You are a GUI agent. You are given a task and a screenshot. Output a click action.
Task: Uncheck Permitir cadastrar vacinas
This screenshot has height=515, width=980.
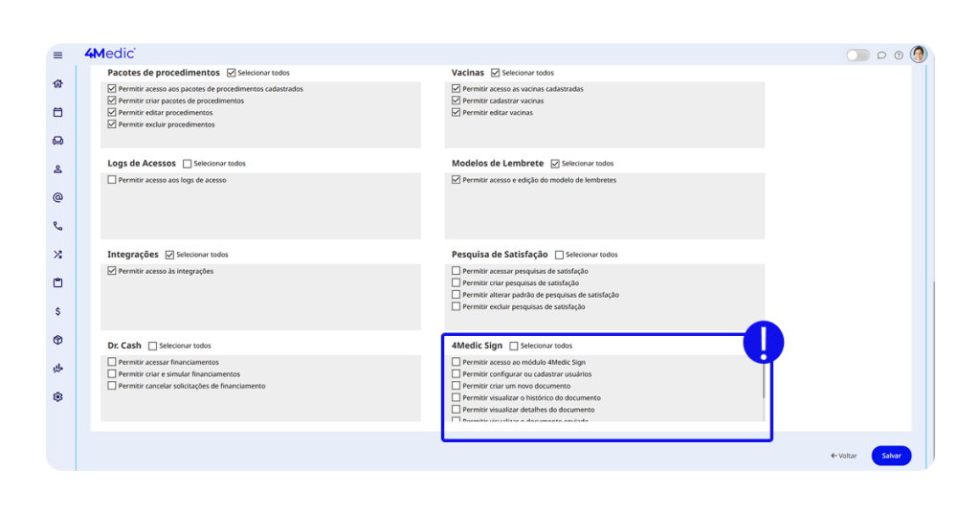457,101
